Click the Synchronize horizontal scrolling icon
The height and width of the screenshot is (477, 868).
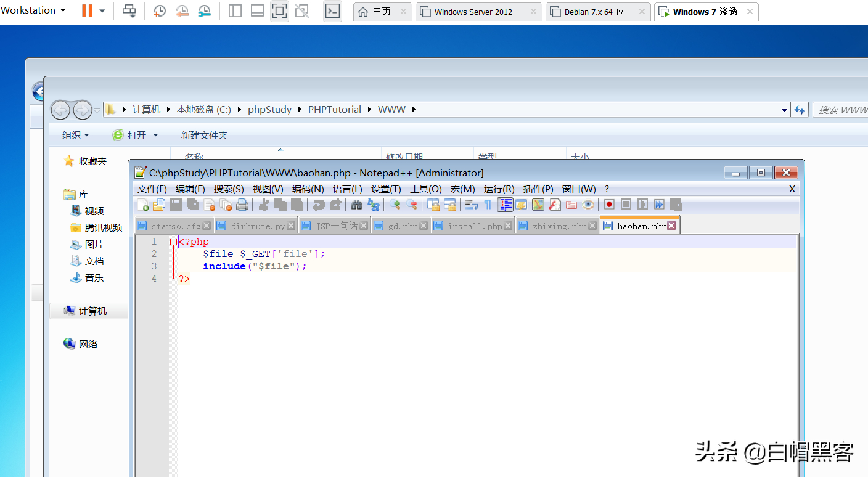coord(450,205)
